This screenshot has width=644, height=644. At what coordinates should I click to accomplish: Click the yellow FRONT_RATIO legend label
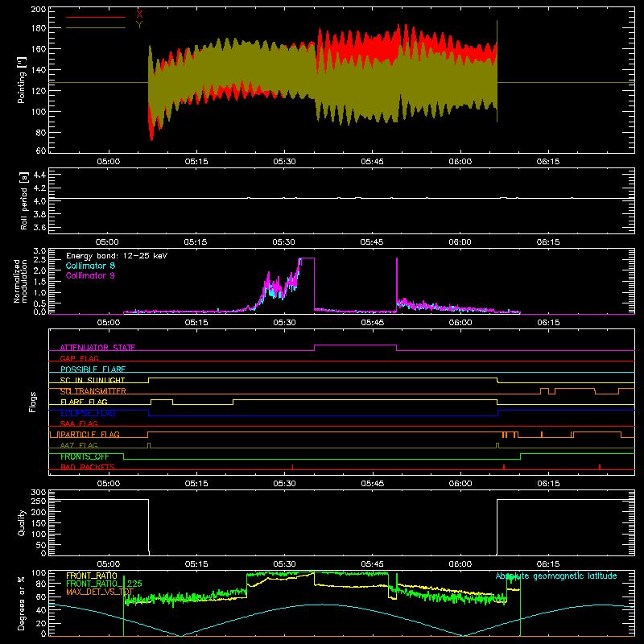92,576
